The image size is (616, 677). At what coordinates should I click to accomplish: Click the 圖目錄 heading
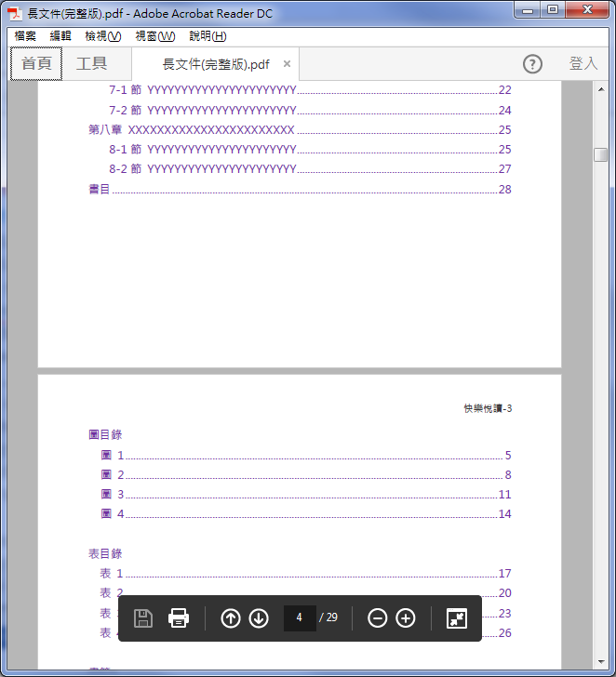click(x=105, y=434)
